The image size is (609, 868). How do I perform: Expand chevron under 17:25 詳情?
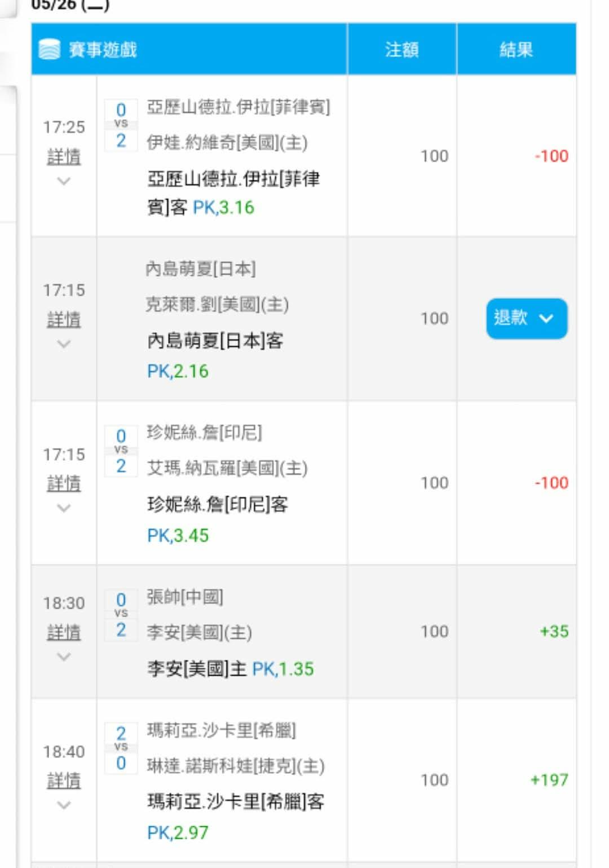point(64,181)
